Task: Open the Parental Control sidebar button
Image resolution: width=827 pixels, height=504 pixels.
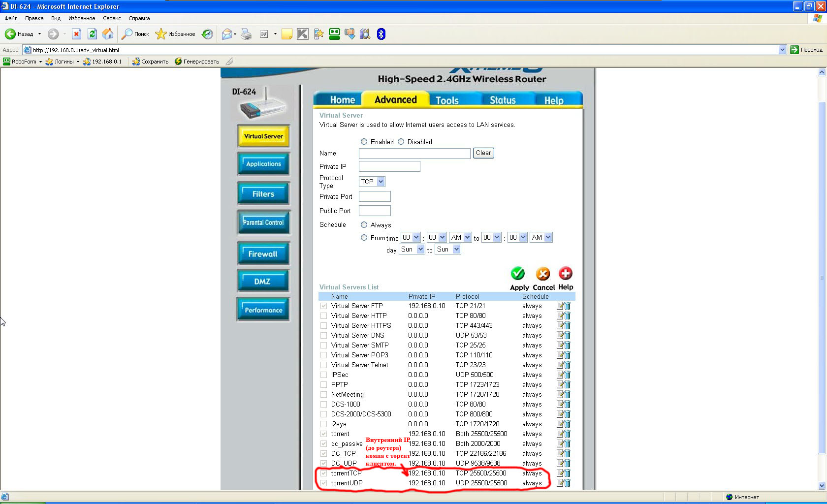Action: [x=263, y=222]
